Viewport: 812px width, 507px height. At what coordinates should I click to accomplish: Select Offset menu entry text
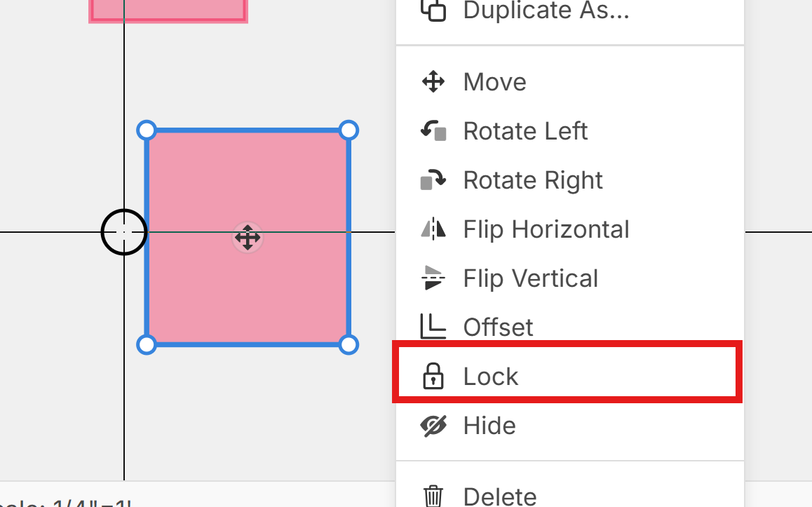pyautogui.click(x=498, y=327)
